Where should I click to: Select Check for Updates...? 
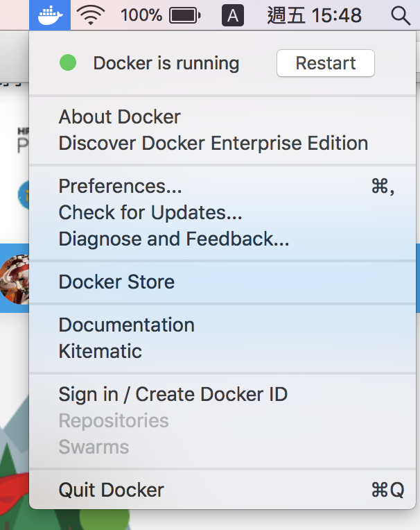(x=150, y=212)
